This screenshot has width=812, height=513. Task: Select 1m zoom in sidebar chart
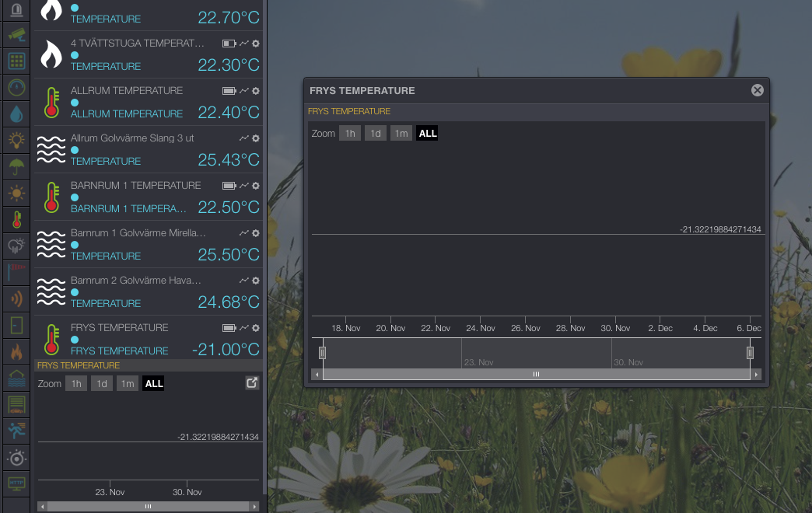tap(128, 384)
